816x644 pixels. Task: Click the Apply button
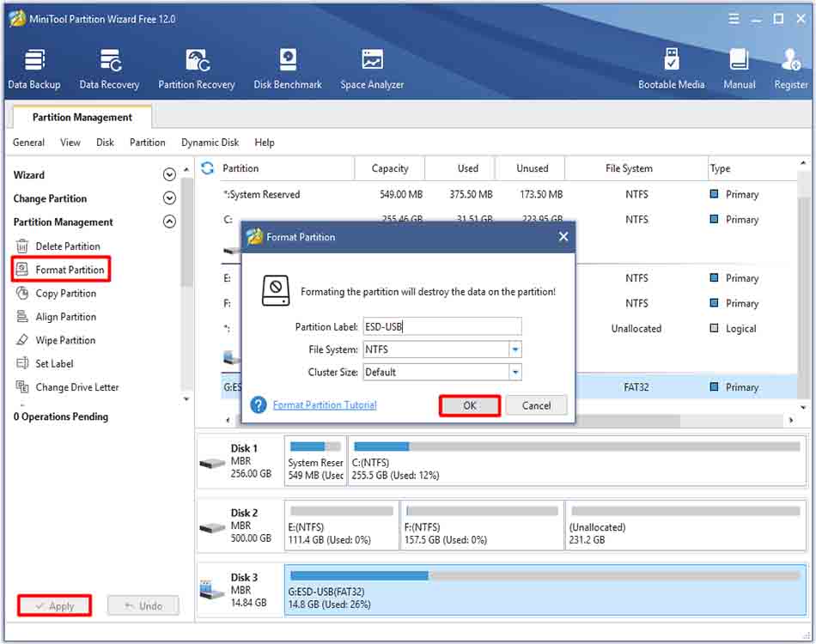click(x=55, y=605)
